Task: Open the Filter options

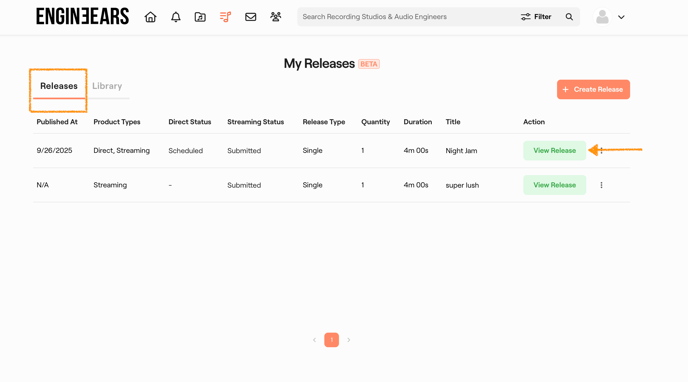Action: (536, 17)
